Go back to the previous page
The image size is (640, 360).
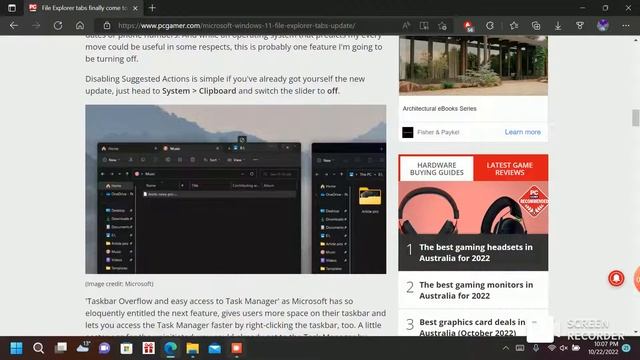click(14, 25)
